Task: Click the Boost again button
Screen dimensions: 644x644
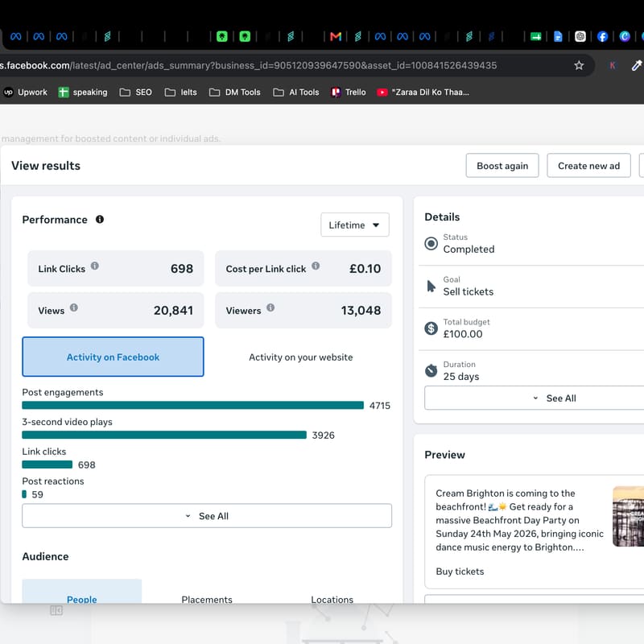Action: click(502, 166)
